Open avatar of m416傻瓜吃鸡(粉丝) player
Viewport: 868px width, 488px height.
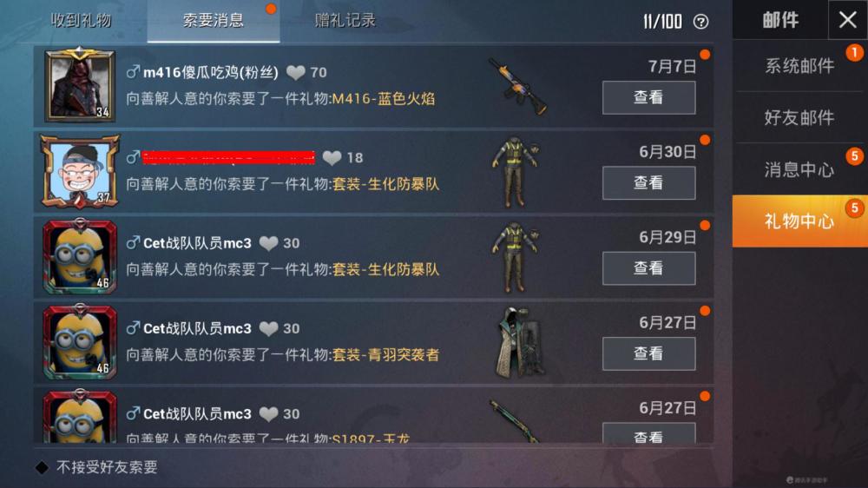80,85
